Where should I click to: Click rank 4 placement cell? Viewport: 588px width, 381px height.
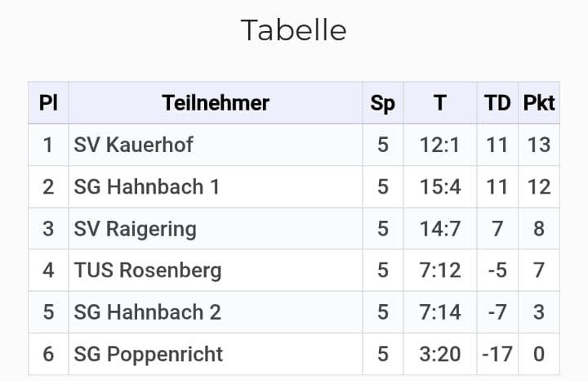click(x=48, y=271)
